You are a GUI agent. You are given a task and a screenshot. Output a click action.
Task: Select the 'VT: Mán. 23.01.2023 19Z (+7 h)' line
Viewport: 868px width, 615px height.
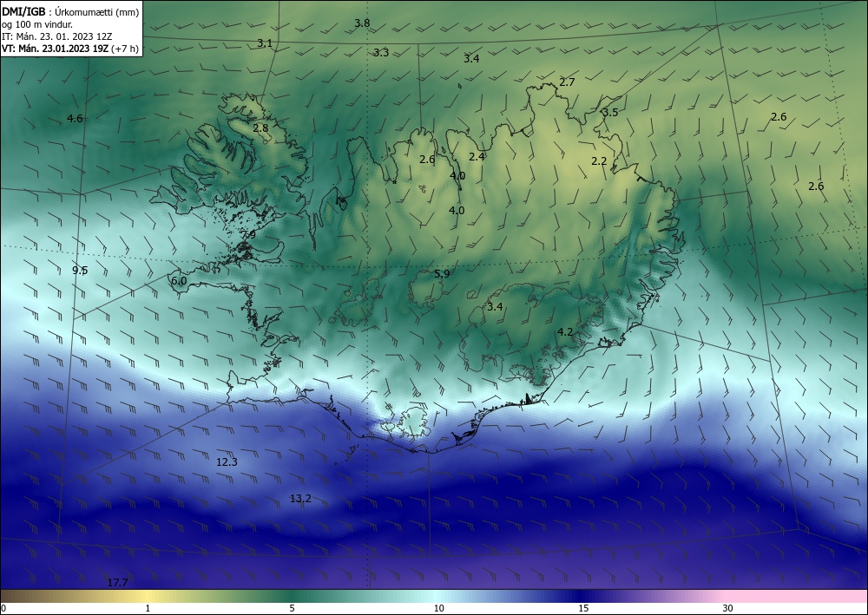[70, 48]
